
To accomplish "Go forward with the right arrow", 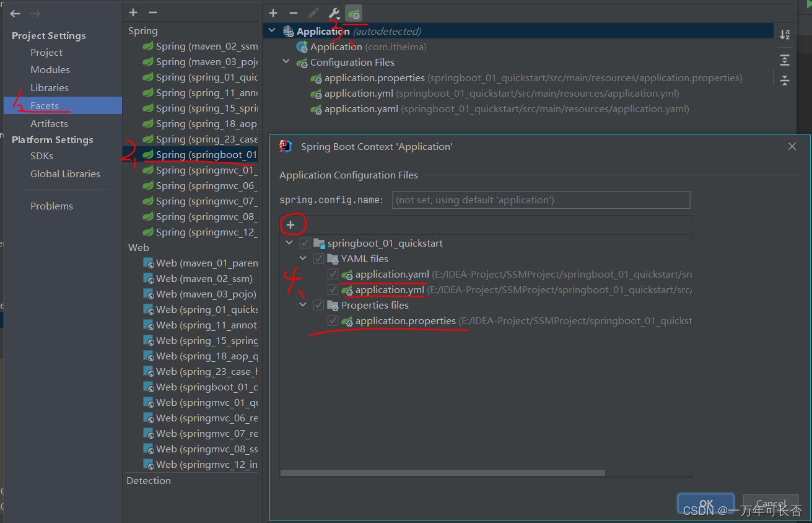I will coord(36,14).
